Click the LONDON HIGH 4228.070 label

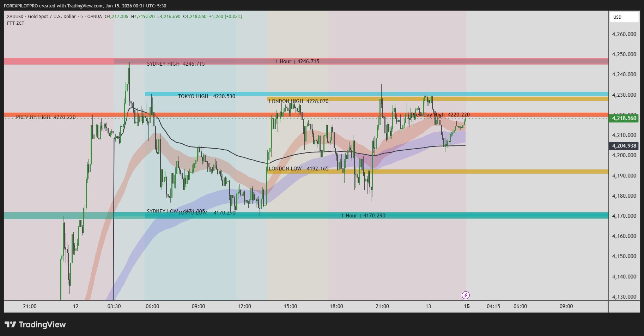pyautogui.click(x=299, y=101)
